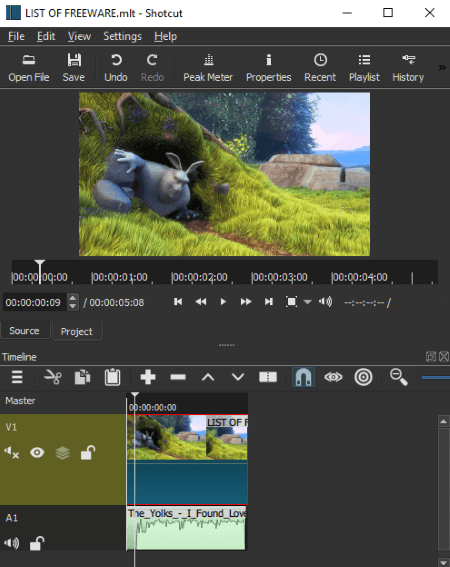
Task: Open the History panel
Action: [x=408, y=68]
